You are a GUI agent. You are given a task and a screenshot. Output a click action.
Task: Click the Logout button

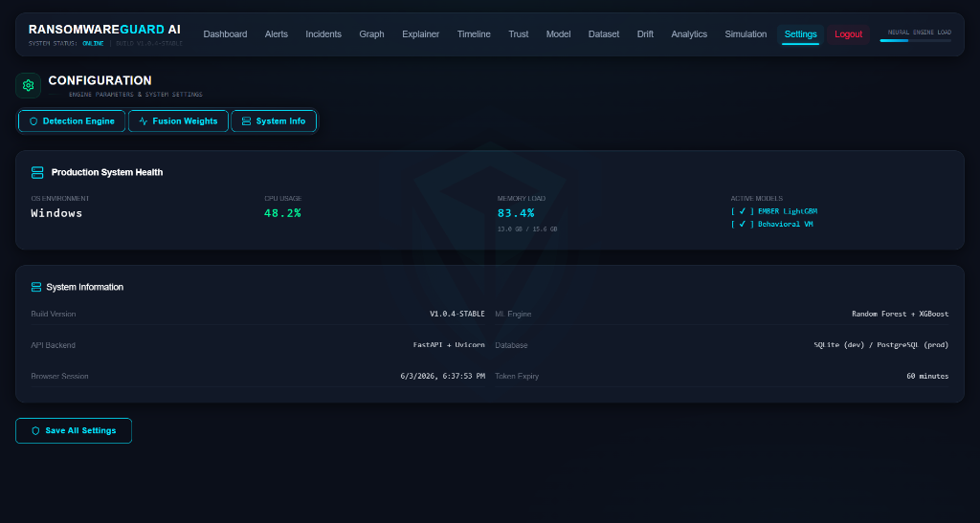pos(848,34)
